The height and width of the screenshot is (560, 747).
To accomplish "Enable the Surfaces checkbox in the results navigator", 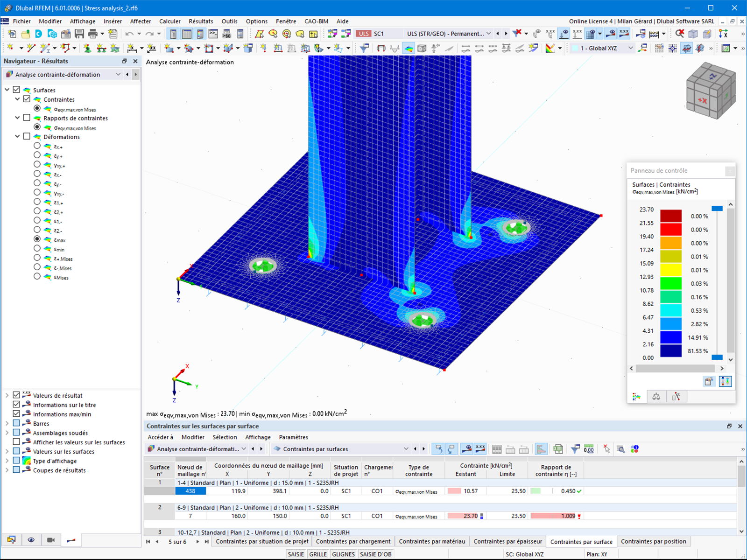I will pyautogui.click(x=17, y=90).
